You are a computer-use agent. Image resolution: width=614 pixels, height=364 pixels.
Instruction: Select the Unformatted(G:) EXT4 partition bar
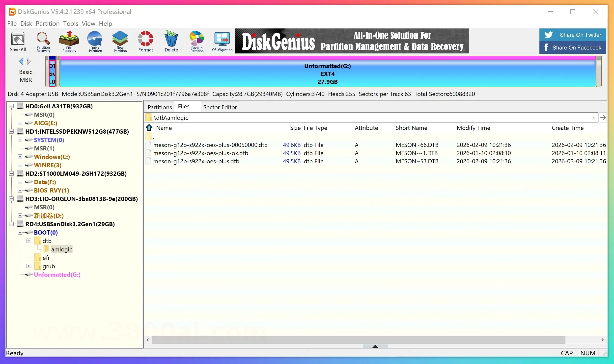pyautogui.click(x=327, y=74)
